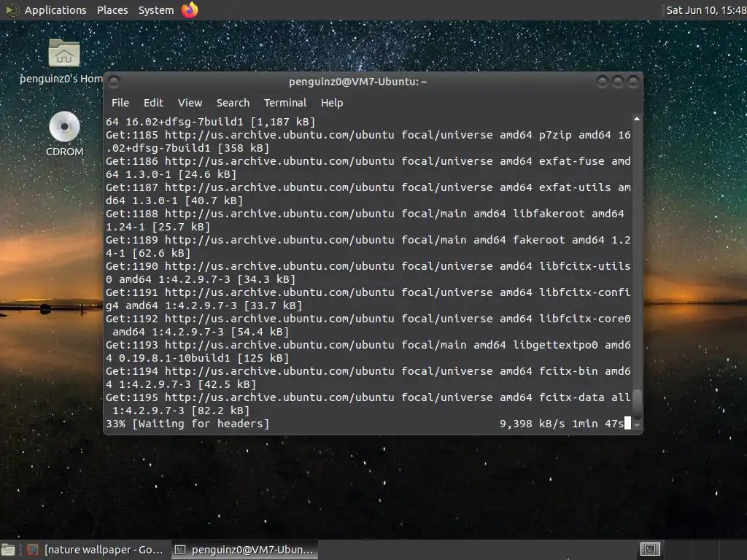Open the Places menu on the top panel
Viewport: 747px width, 560px height.
(x=112, y=10)
